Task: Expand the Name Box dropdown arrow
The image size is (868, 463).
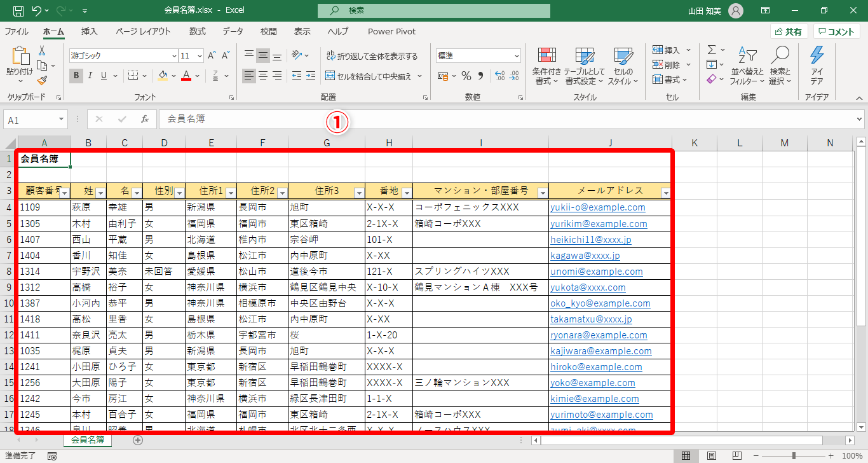Action: pyautogui.click(x=62, y=119)
